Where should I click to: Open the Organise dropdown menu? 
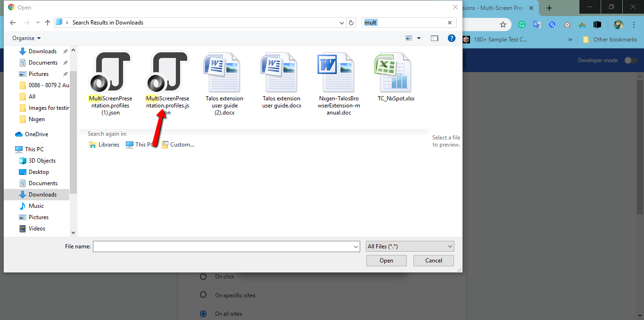tap(26, 38)
